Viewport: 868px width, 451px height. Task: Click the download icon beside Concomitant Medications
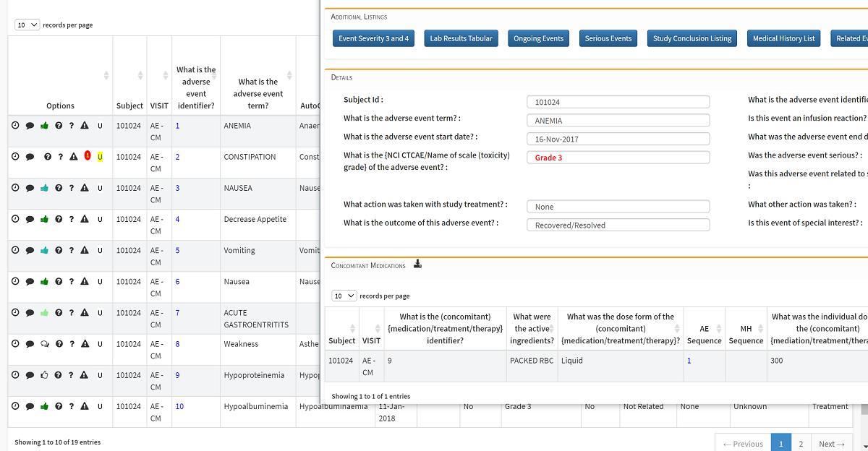click(417, 265)
